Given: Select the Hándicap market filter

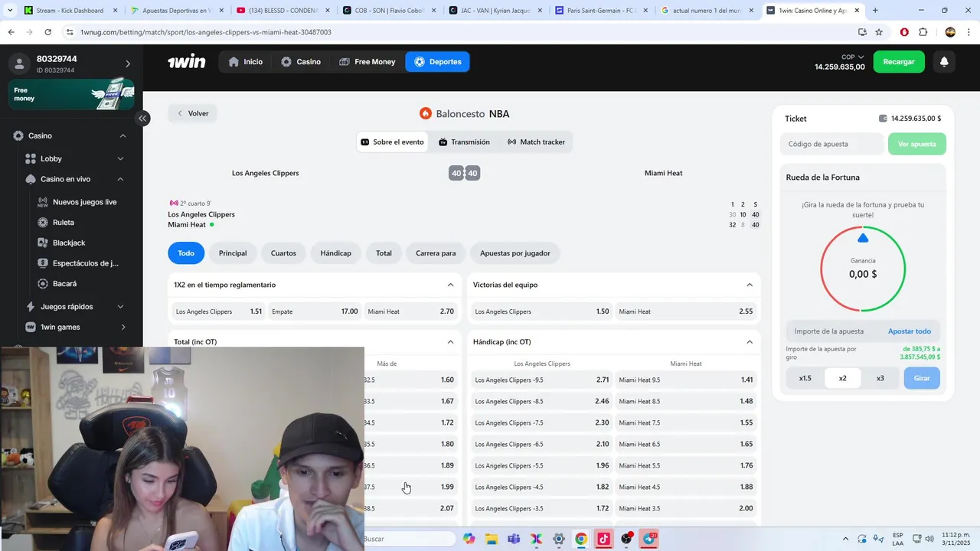Looking at the screenshot, I should click(x=335, y=253).
